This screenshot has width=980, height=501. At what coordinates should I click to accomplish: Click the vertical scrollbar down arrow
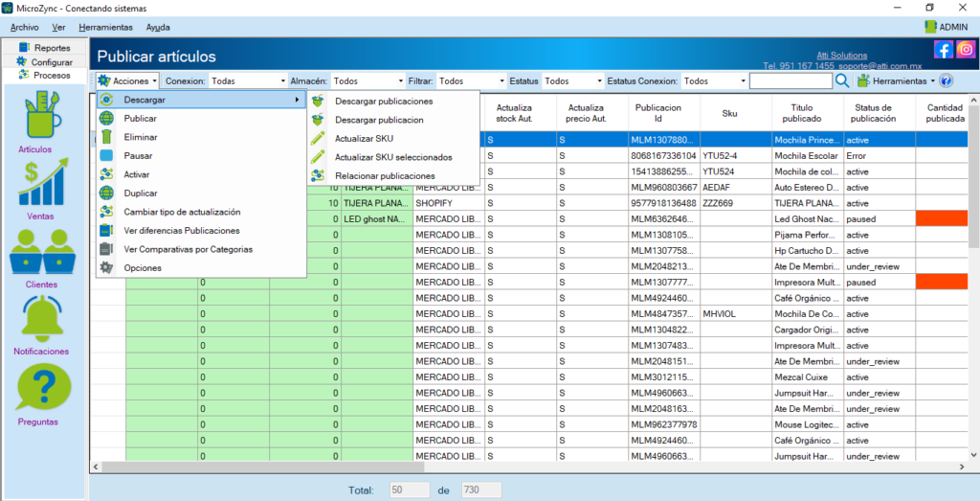[x=973, y=455]
